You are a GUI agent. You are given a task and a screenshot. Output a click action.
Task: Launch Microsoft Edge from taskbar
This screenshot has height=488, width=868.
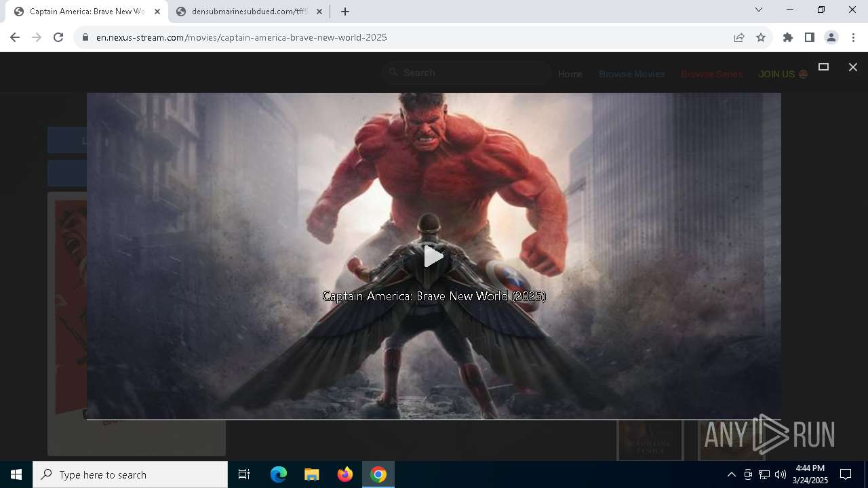(x=279, y=474)
